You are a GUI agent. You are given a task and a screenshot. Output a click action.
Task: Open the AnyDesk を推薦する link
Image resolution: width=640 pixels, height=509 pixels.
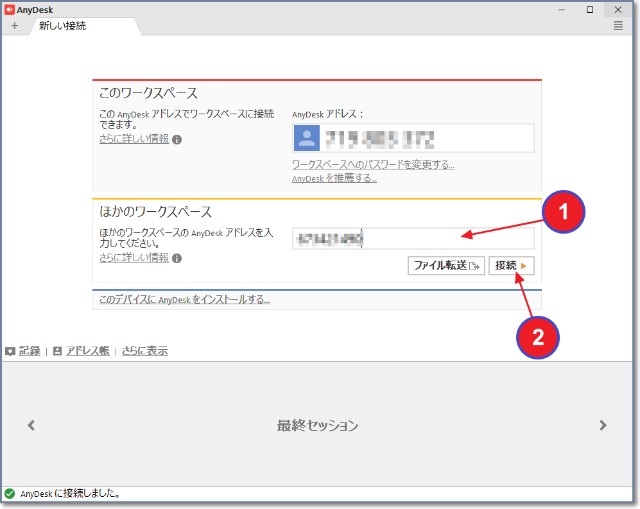click(x=334, y=178)
